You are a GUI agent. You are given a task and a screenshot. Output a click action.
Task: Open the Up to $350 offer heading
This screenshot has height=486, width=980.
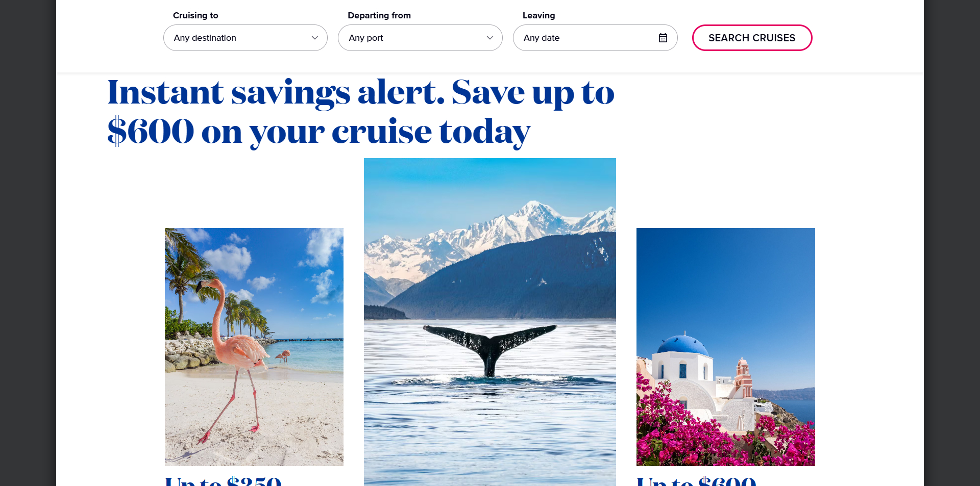(x=223, y=481)
